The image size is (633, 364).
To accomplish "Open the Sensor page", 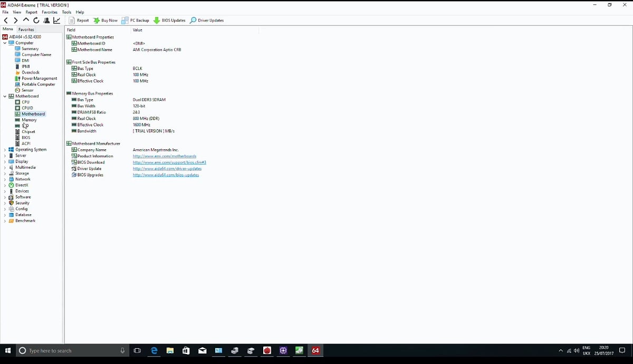I will coord(27,90).
